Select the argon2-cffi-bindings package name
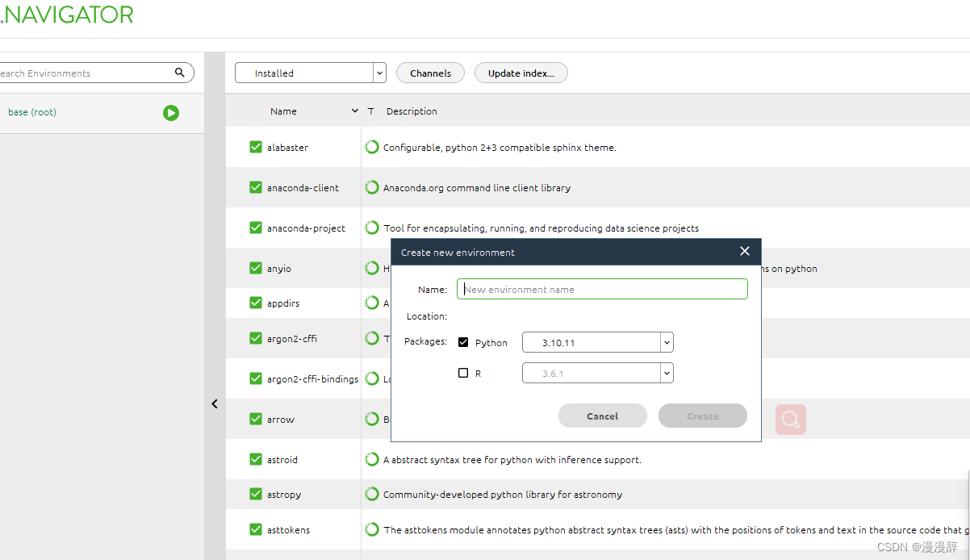The image size is (970, 560). [x=312, y=379]
